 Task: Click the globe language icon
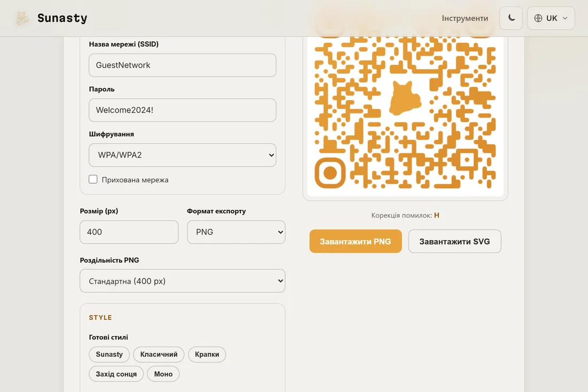(538, 18)
